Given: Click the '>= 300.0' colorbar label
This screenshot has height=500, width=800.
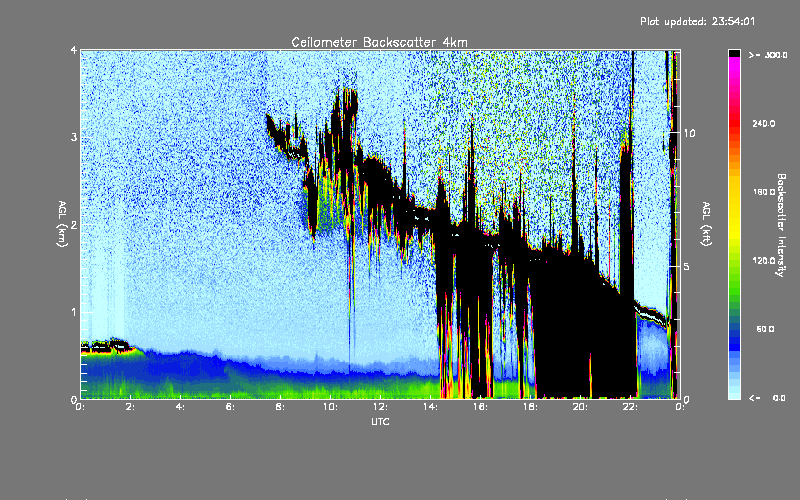Looking at the screenshot, I should [768, 55].
